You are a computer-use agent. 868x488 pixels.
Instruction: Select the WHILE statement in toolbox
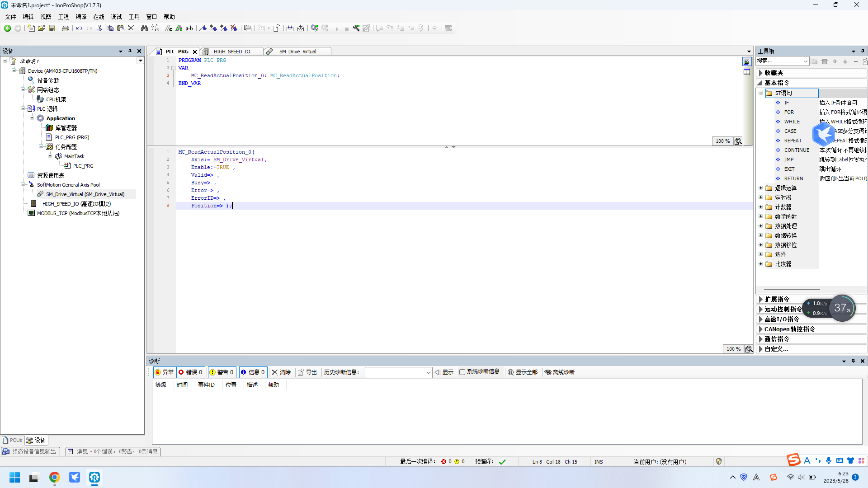792,122
